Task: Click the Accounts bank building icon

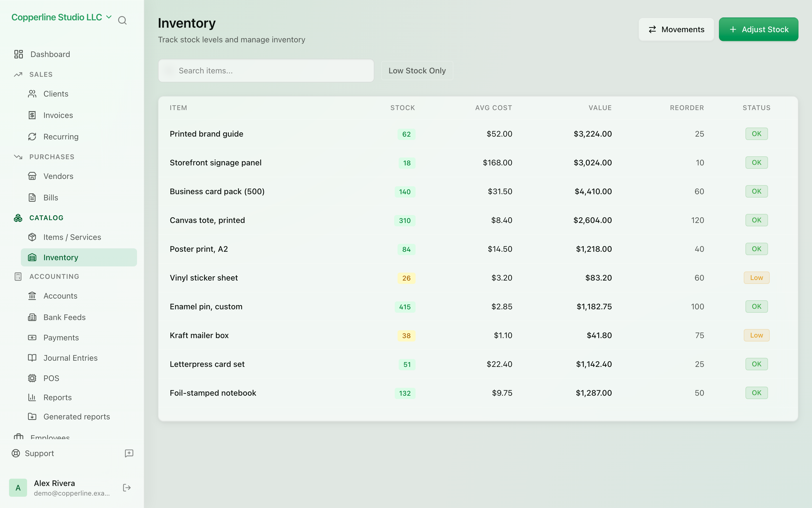Action: pos(32,296)
